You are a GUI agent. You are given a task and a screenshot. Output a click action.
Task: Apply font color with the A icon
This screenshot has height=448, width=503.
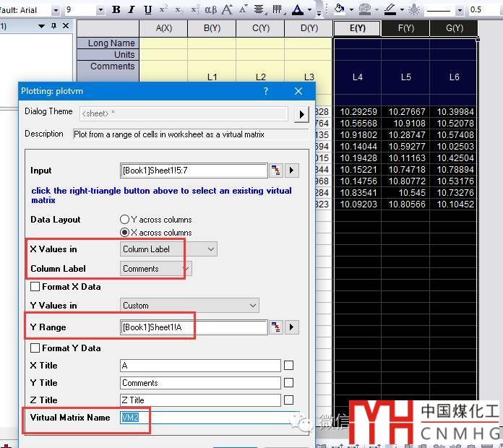297,10
